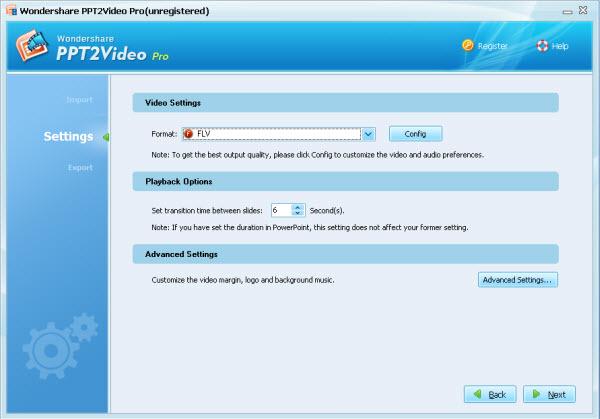
Task: Click the PPT2Video logo icon in header
Action: coord(32,46)
